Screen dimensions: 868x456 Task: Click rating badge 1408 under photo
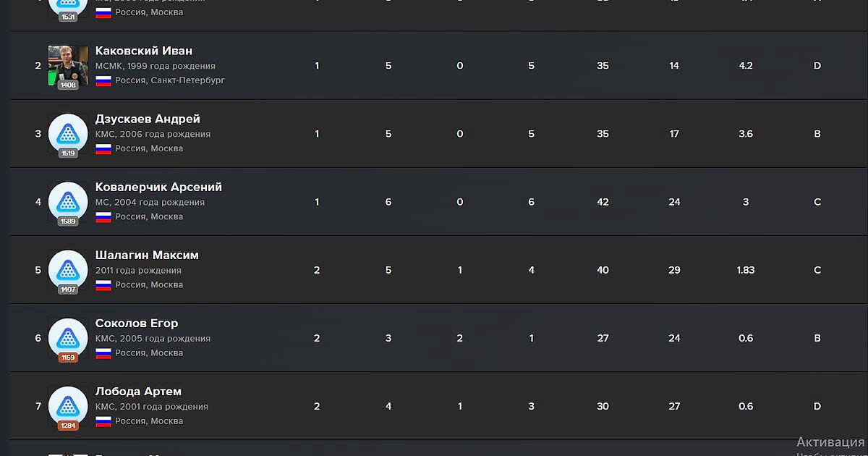click(x=68, y=85)
